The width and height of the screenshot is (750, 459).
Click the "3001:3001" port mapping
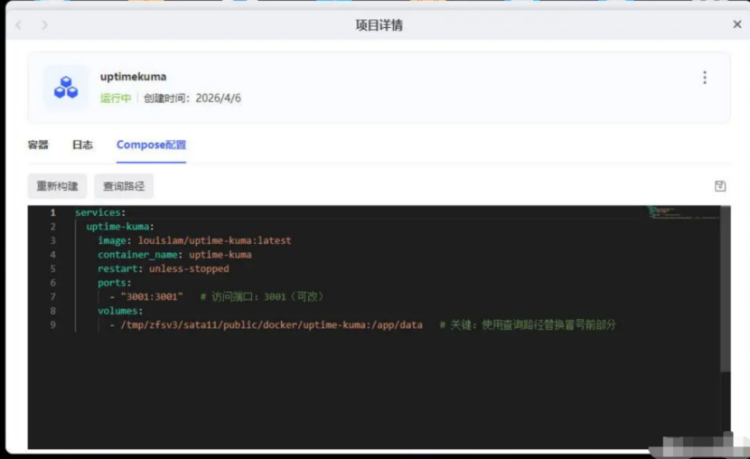152,297
